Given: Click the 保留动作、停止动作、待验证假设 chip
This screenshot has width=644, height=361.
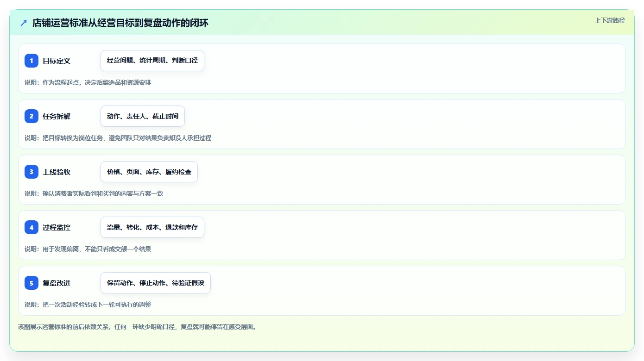Looking at the screenshot, I should tap(156, 283).
